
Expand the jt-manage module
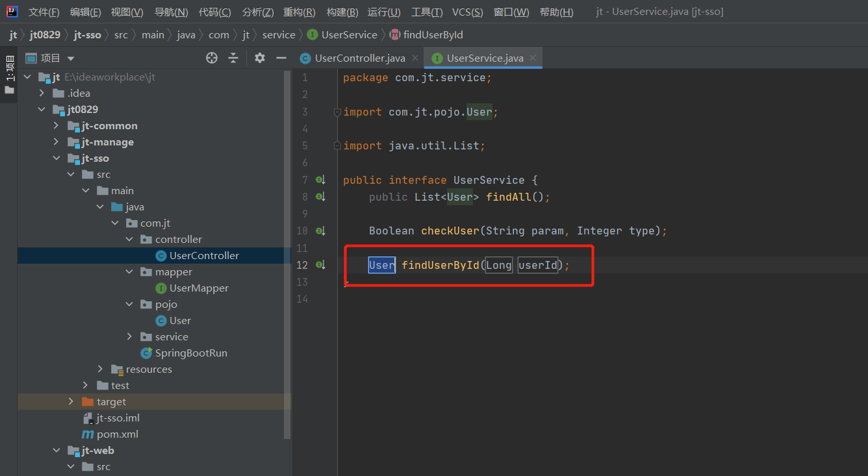pyautogui.click(x=57, y=142)
